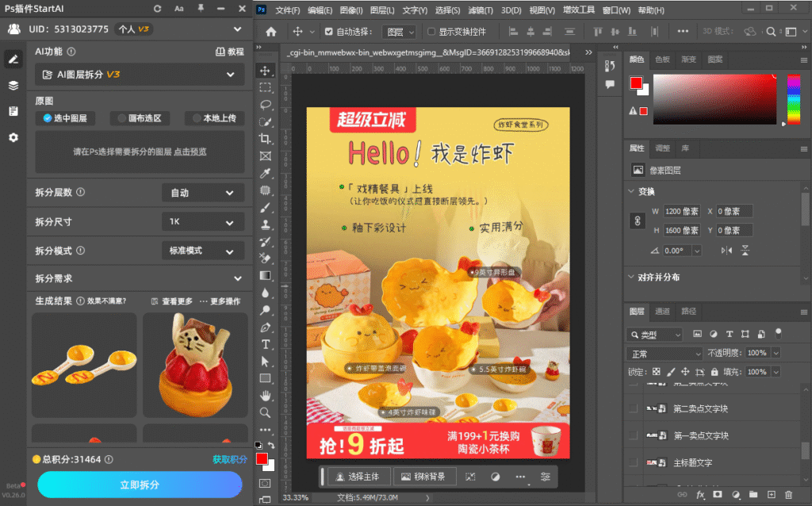The height and width of the screenshot is (506, 812).
Task: Click the width W input field
Action: click(x=681, y=211)
